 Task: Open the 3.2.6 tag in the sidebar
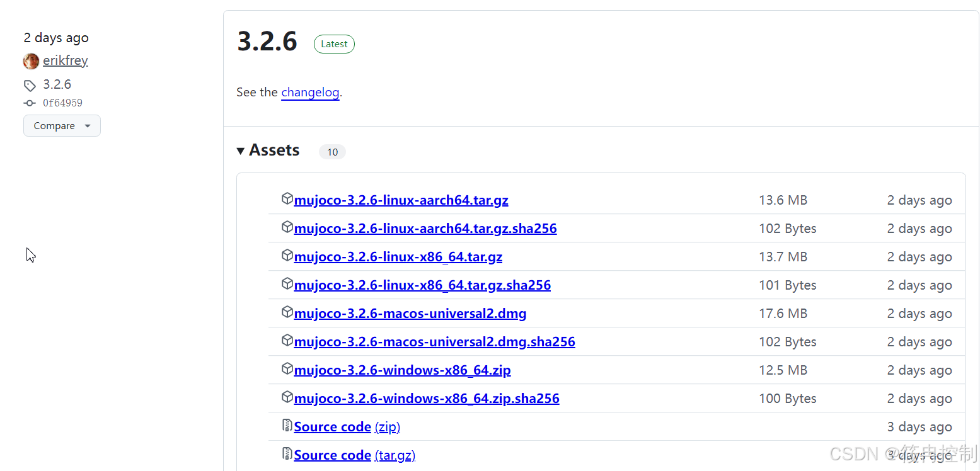[57, 84]
